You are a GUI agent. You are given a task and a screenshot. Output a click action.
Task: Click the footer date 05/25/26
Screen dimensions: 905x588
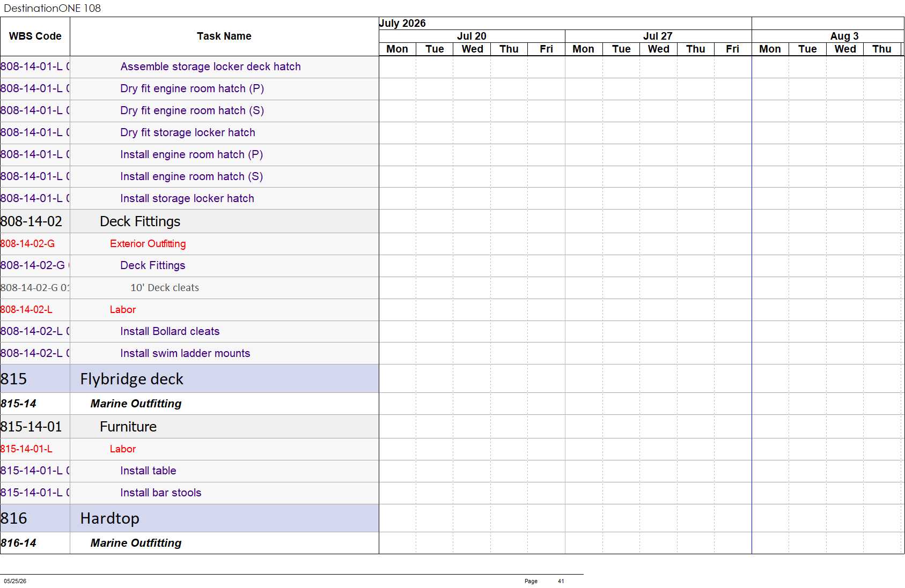pyautogui.click(x=15, y=581)
